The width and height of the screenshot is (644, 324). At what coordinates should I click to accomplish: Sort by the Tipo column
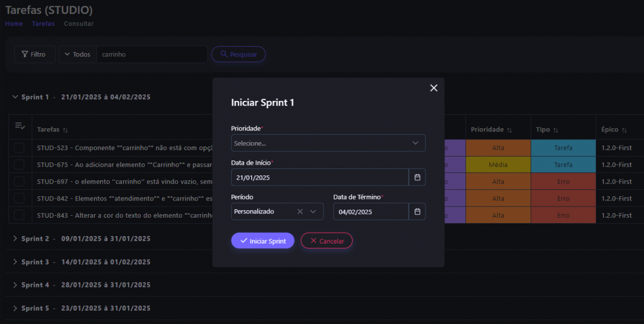click(555, 130)
